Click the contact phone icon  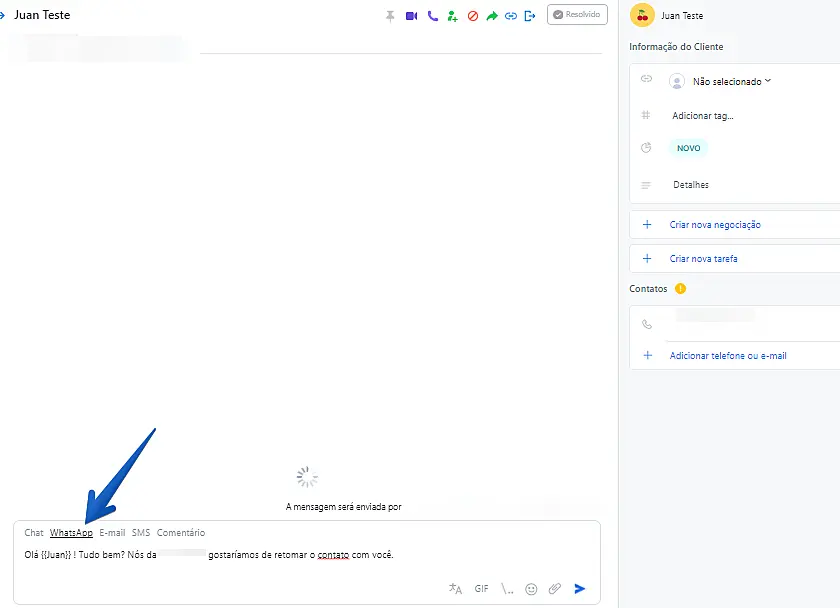point(647,324)
